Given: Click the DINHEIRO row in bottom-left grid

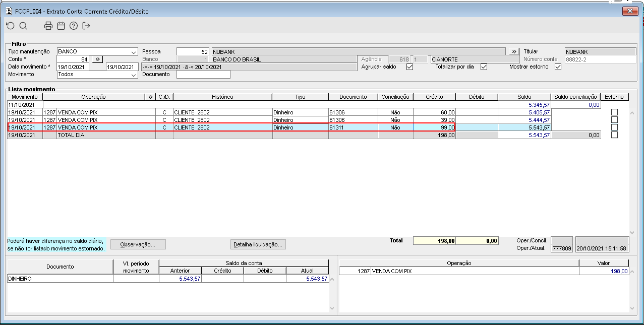Looking at the screenshot, I should [x=168, y=278].
